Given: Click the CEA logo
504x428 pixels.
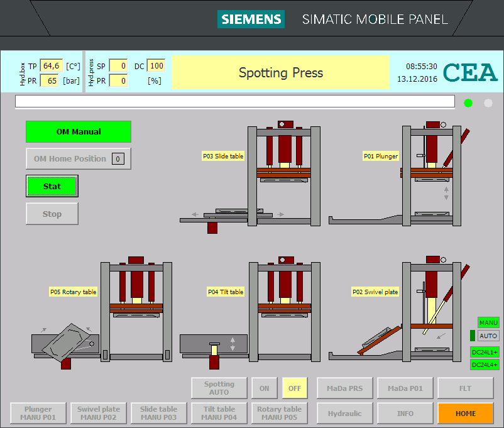Looking at the screenshot, I should tap(470, 72).
